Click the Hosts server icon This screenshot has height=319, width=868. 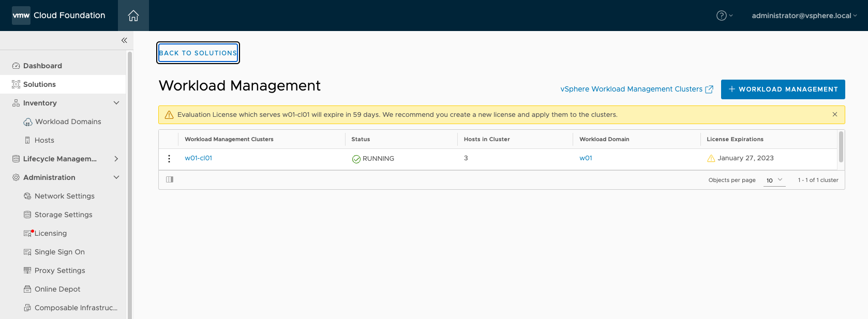click(x=27, y=140)
